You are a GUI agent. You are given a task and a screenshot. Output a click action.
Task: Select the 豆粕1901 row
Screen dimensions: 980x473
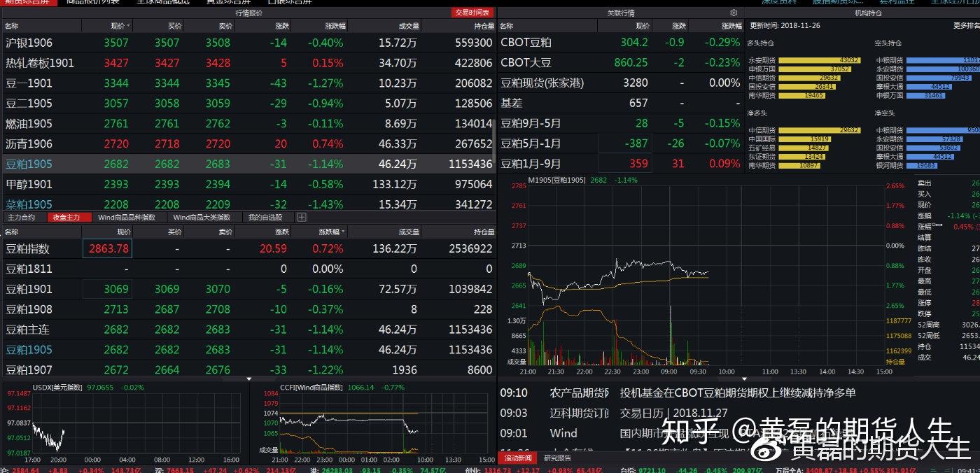[248, 289]
